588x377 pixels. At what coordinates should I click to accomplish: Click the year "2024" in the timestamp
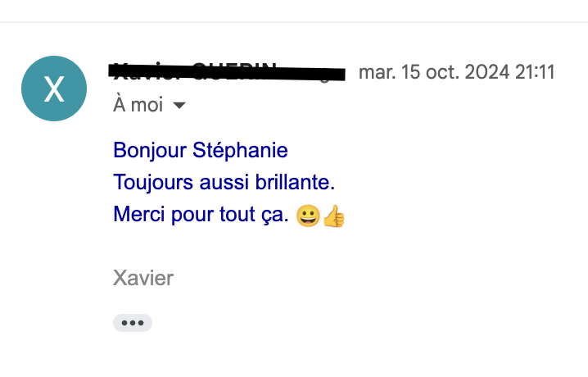click(x=487, y=72)
